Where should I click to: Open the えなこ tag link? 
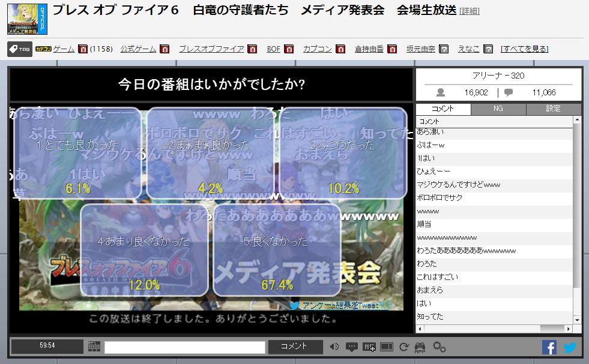[x=468, y=49]
